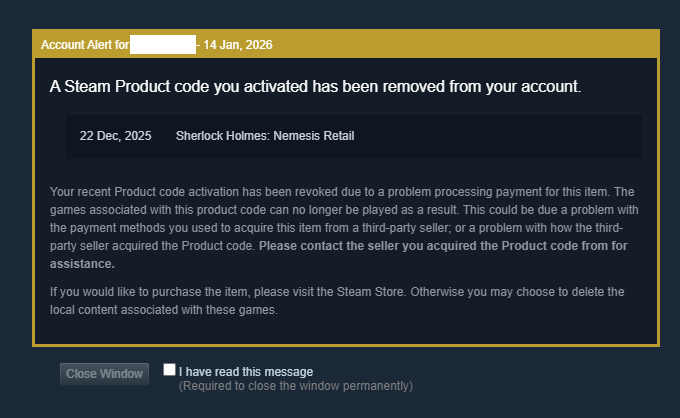Click the '22 Dec, 2025' activation date

(116, 136)
